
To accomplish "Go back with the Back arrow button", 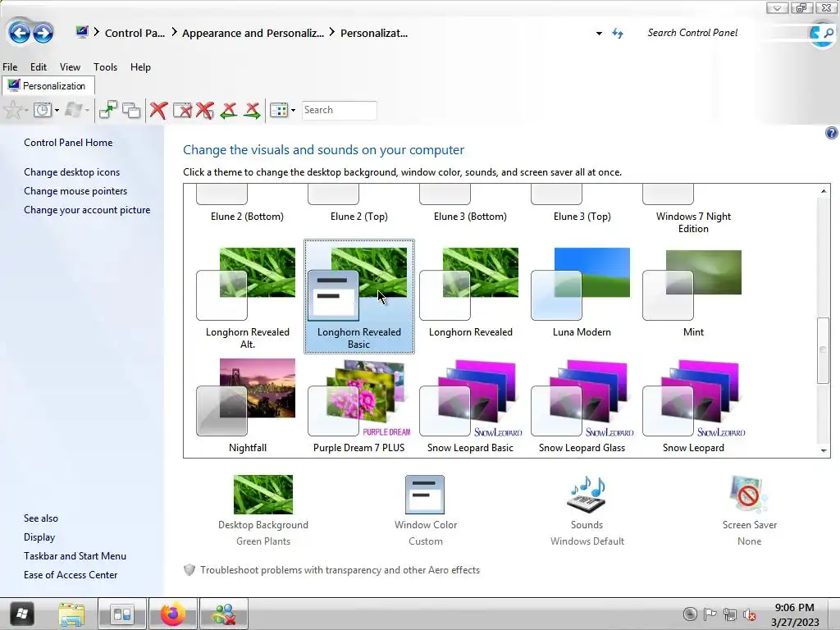I will point(20,33).
